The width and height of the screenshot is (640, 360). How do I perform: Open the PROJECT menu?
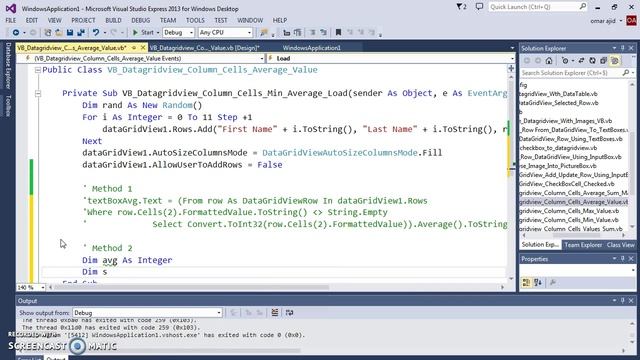pos(83,20)
